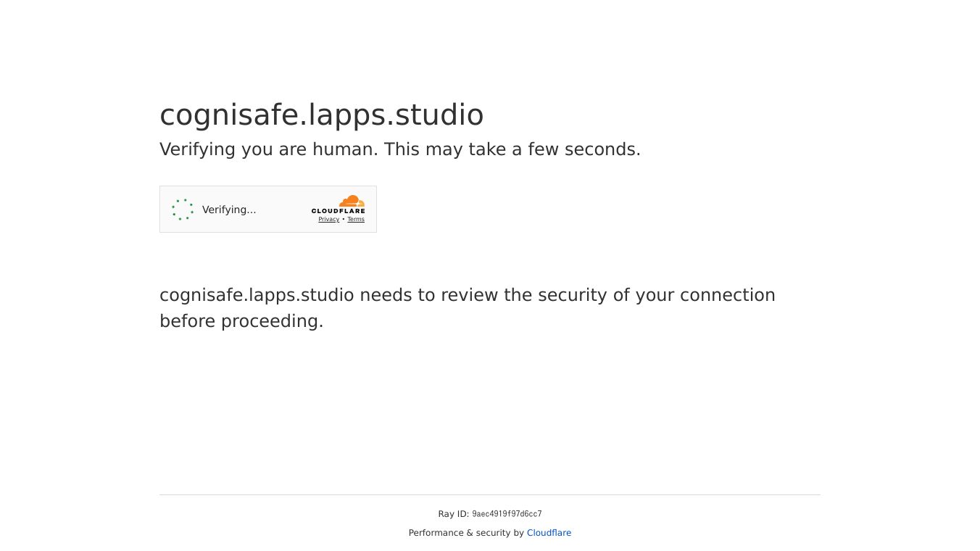
Task: Select the Ray ID value text
Action: 507,513
